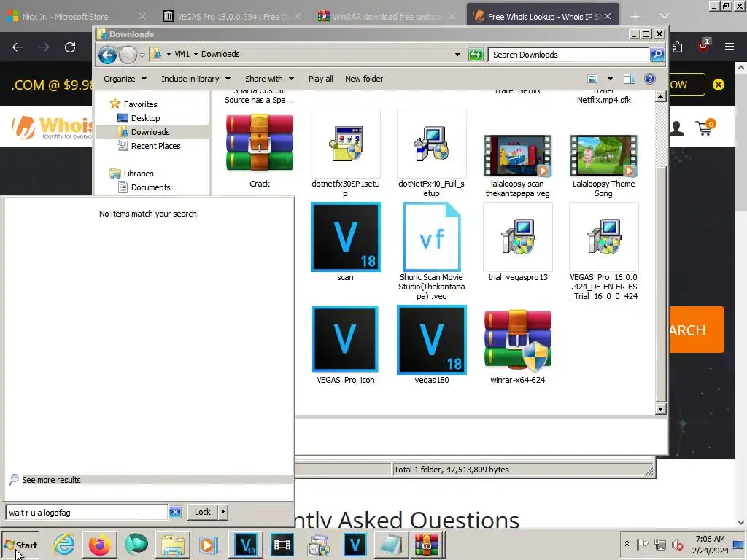Image resolution: width=747 pixels, height=560 pixels.
Task: Select Downloads in navigation pane
Action: click(150, 131)
